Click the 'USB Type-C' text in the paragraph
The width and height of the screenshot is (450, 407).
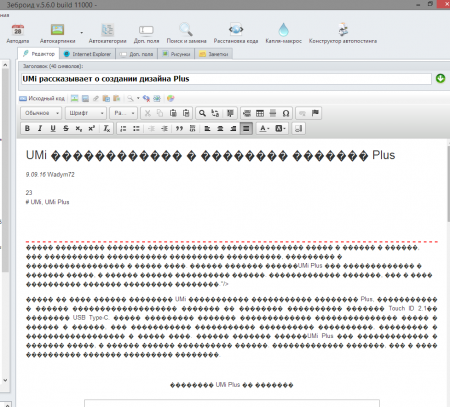(x=91, y=318)
